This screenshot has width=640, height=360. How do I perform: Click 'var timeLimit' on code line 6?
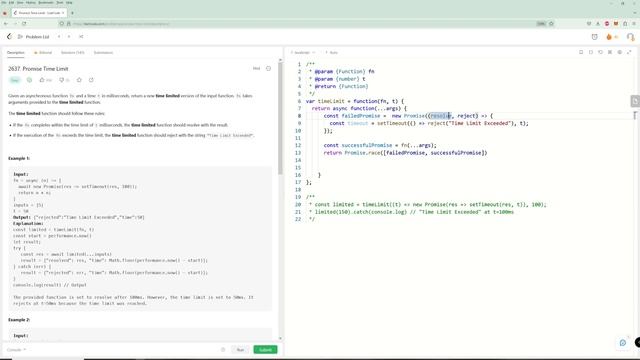pos(325,101)
